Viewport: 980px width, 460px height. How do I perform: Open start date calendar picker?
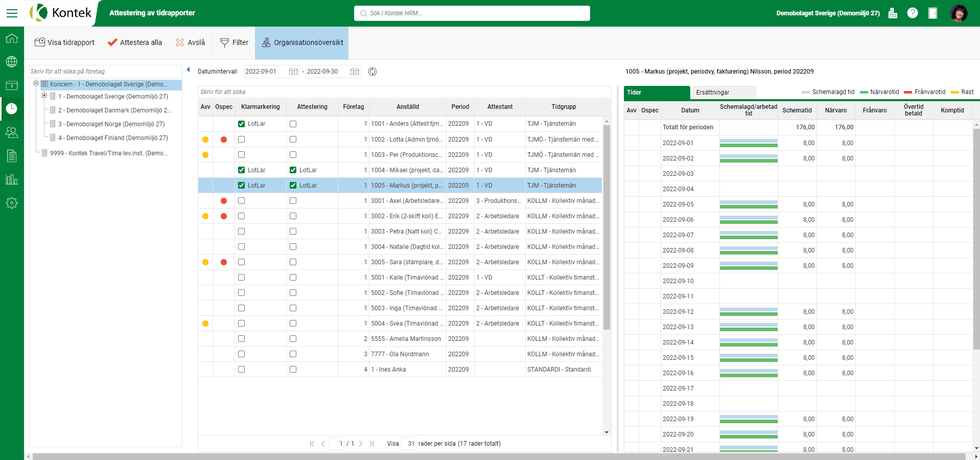tap(293, 72)
